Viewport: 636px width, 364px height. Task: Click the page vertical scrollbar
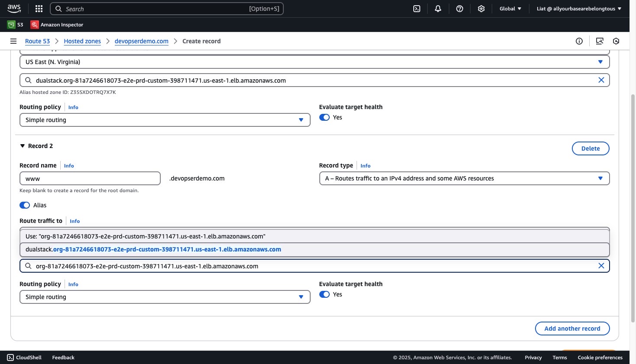(x=633, y=208)
